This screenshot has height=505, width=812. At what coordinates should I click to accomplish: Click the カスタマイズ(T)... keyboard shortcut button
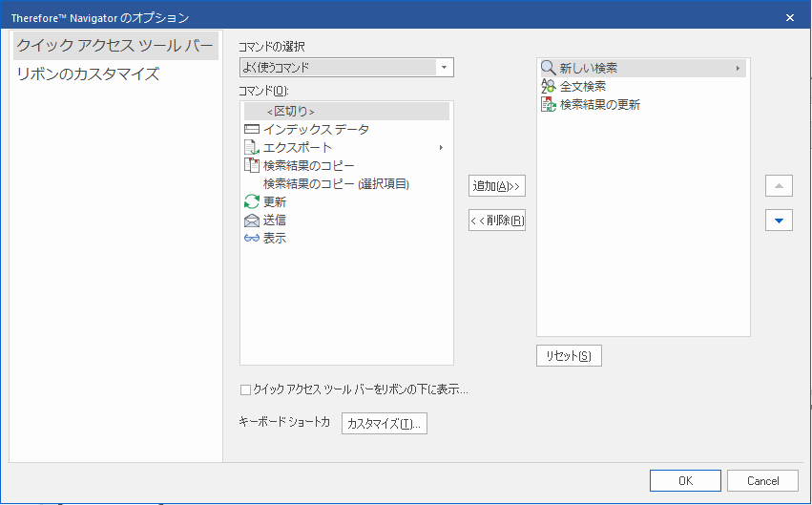coord(385,424)
